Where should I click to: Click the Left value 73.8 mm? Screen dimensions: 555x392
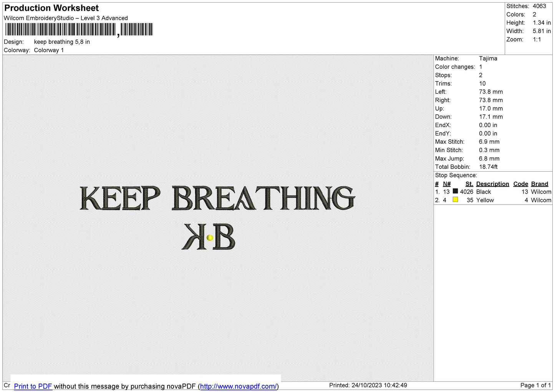click(x=491, y=92)
